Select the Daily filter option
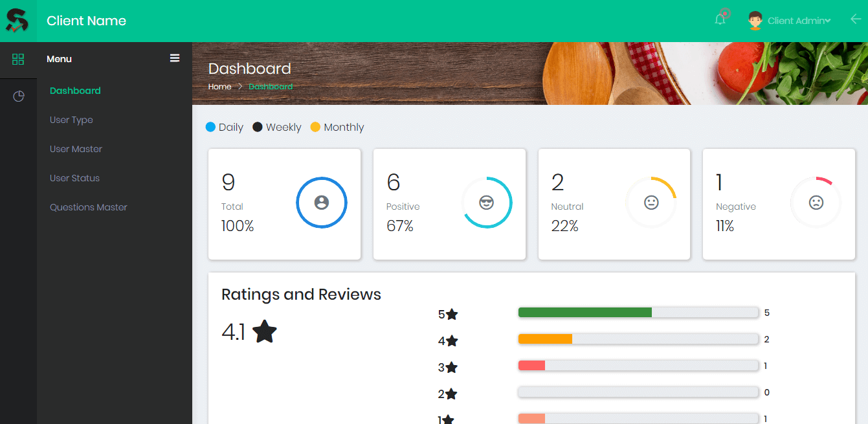The width and height of the screenshot is (868, 424). 224,128
